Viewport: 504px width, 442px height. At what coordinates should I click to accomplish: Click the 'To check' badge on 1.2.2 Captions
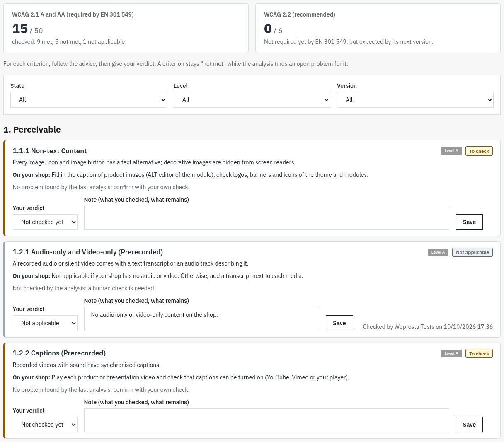click(x=479, y=354)
